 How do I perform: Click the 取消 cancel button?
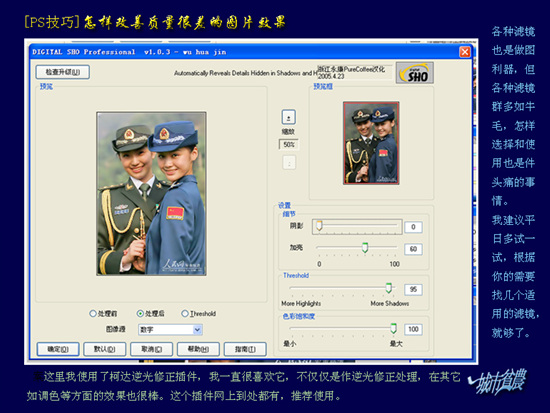pos(151,349)
